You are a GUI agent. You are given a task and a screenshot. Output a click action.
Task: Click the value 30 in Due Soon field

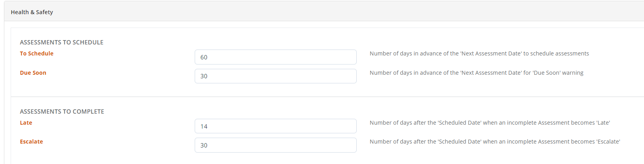tap(204, 76)
